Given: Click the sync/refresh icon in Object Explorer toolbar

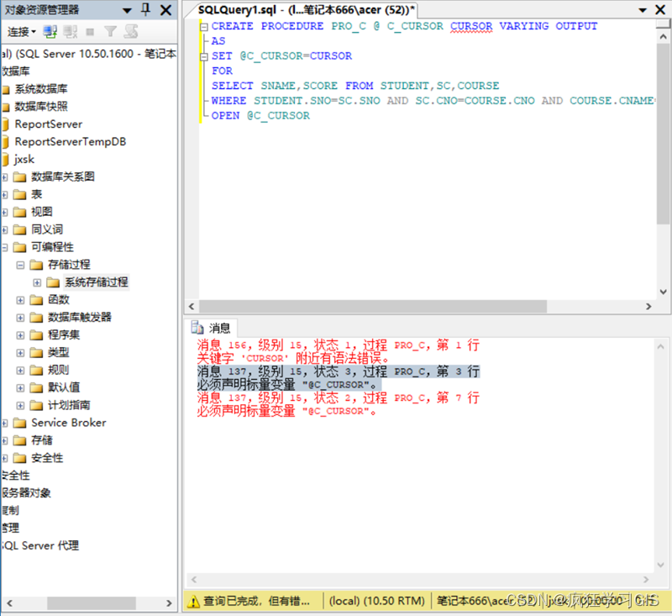Looking at the screenshot, I should point(131,31).
